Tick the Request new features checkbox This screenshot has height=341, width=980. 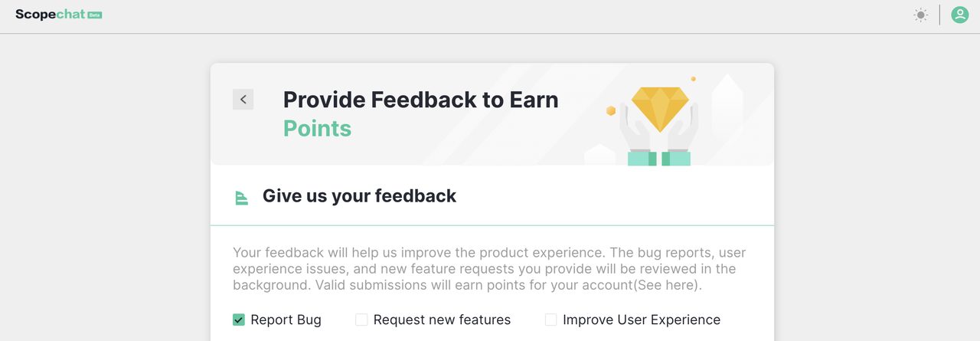(361, 320)
